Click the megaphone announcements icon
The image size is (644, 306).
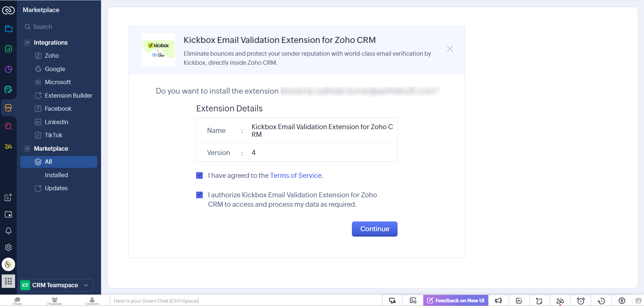coord(498,301)
